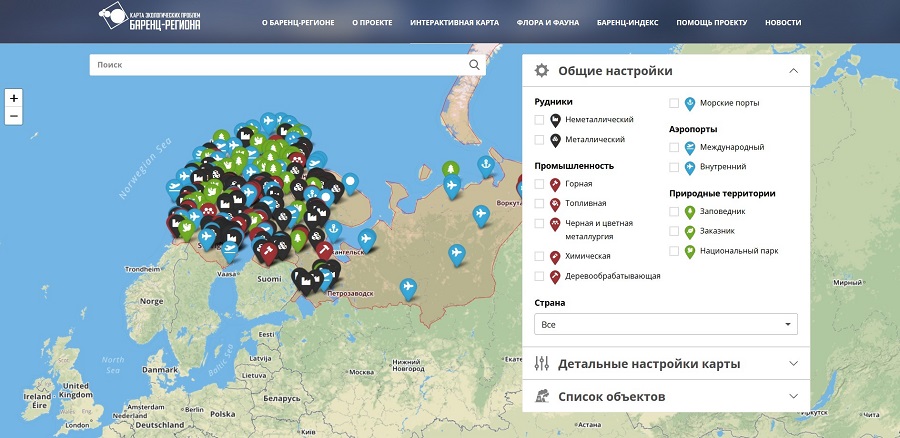This screenshot has height=438, width=900.
Task: Click the Деревообрабатывающая legend icon
Action: [555, 277]
